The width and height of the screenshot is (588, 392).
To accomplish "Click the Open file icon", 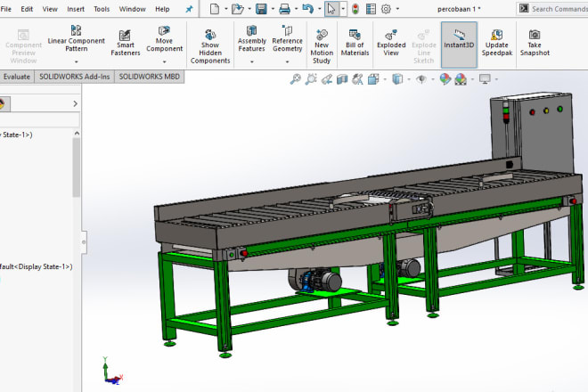I will tap(237, 9).
